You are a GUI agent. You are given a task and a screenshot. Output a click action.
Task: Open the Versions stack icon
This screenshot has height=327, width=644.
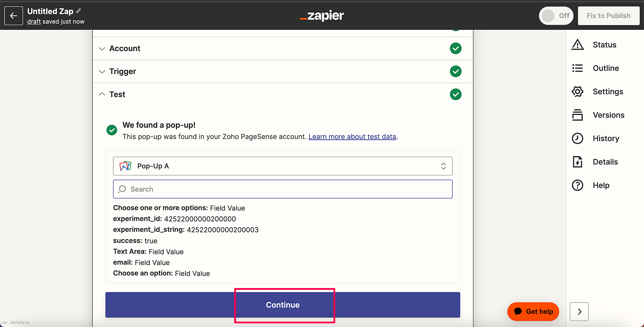coord(577,115)
